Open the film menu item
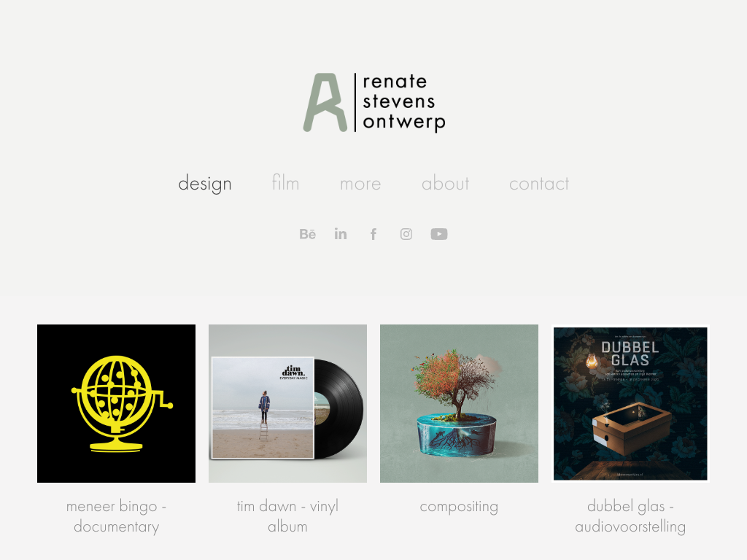Image resolution: width=747 pixels, height=560 pixels. (x=285, y=183)
